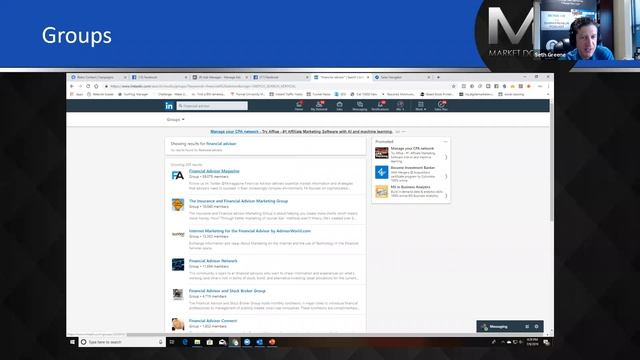The image size is (640, 360).
Task: Bookmark page with the star icon
Action: pos(453,86)
